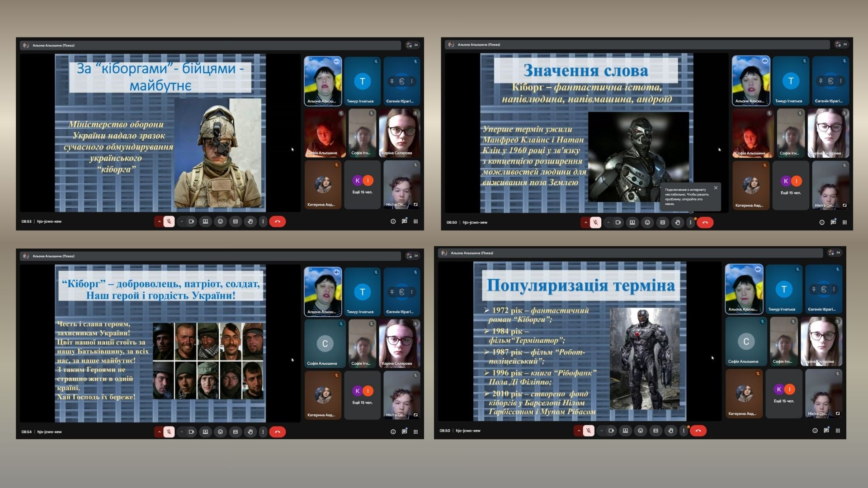Expand audio settings arrow in the 08:54 meeting
Viewport: 868px width, 488px height.
tap(159, 432)
